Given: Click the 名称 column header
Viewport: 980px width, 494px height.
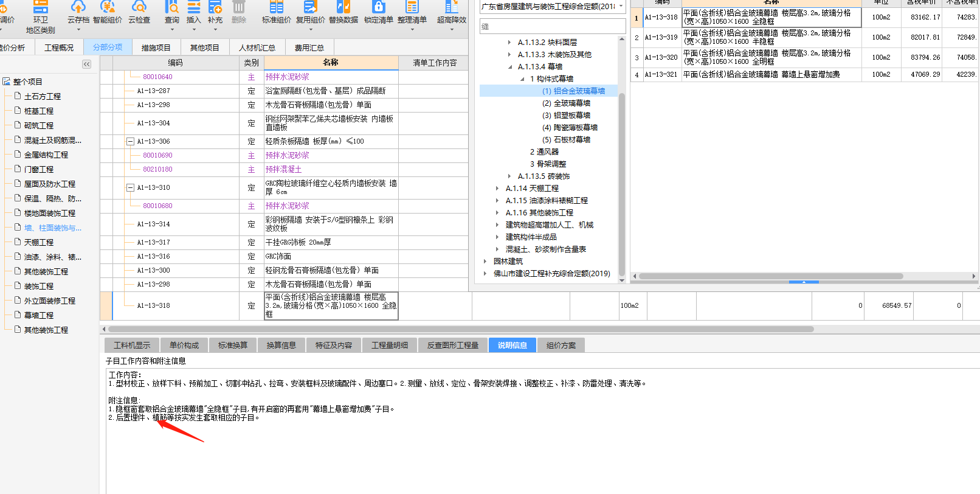Looking at the screenshot, I should tap(331, 62).
